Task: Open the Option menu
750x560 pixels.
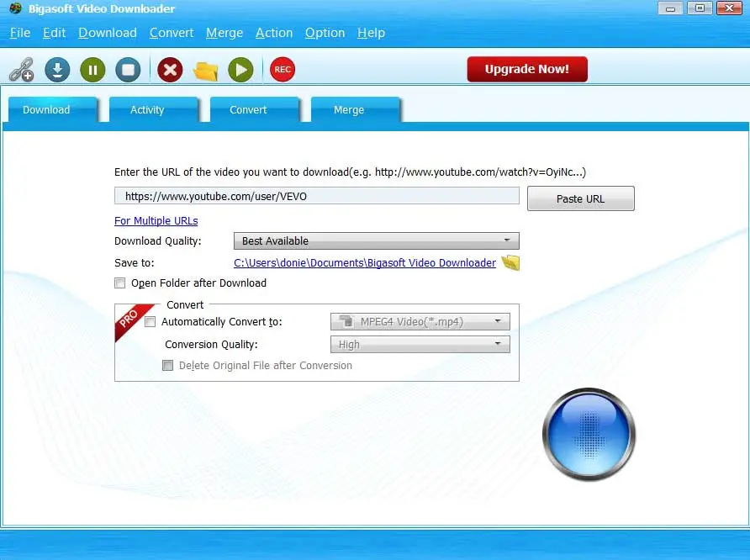Action: [325, 33]
